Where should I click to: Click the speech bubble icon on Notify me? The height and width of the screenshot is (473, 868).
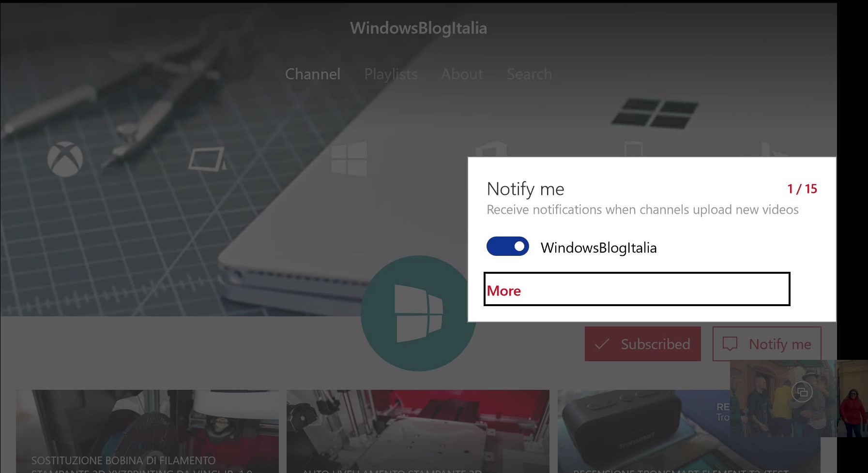[730, 344]
